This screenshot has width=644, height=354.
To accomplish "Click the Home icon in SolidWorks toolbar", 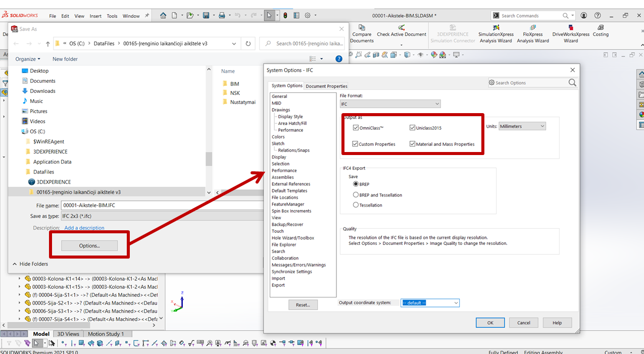I will (163, 16).
